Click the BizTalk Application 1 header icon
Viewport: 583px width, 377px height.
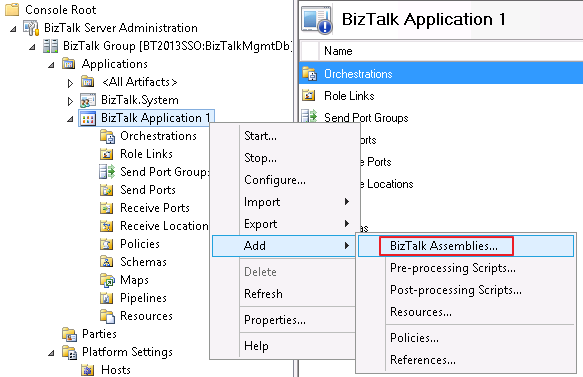317,20
